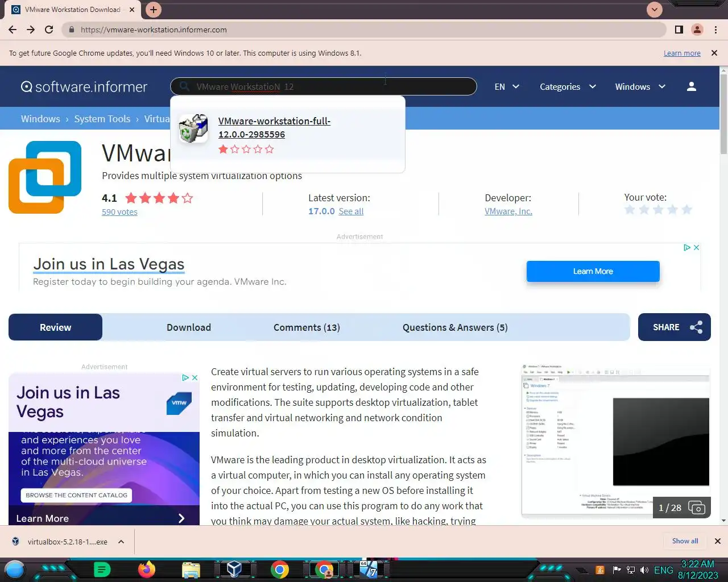Open the user account icon

tap(692, 86)
